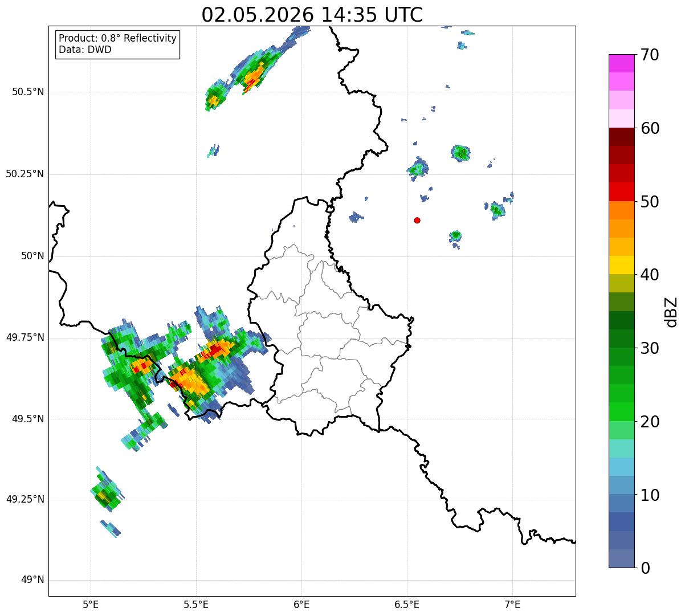
Task: Click the red station marker dot
Action: [x=417, y=220]
